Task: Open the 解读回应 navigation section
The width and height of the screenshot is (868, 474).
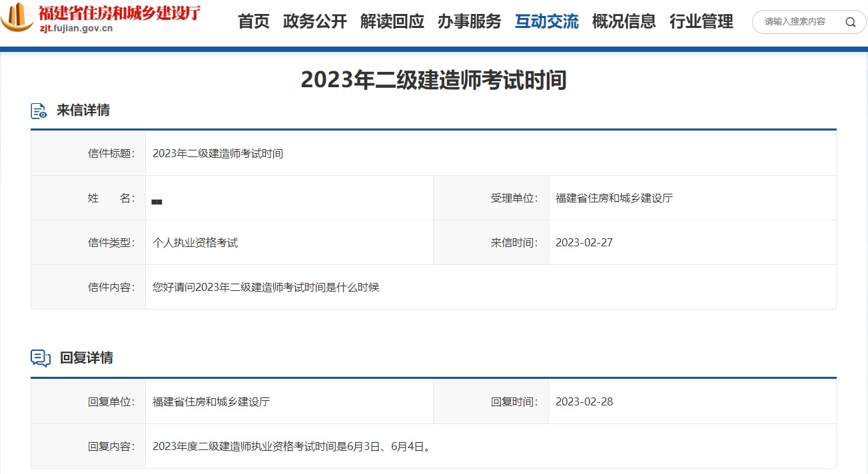Action: (x=392, y=22)
